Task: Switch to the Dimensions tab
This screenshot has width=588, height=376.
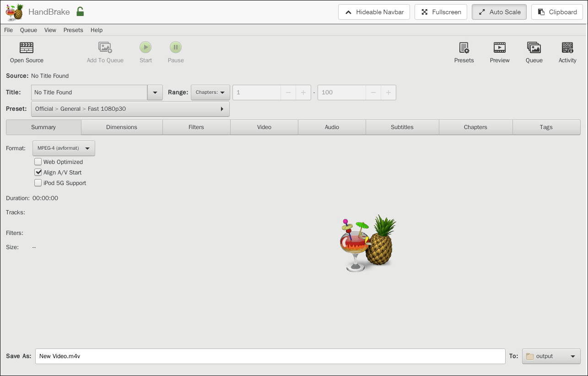Action: (x=122, y=127)
